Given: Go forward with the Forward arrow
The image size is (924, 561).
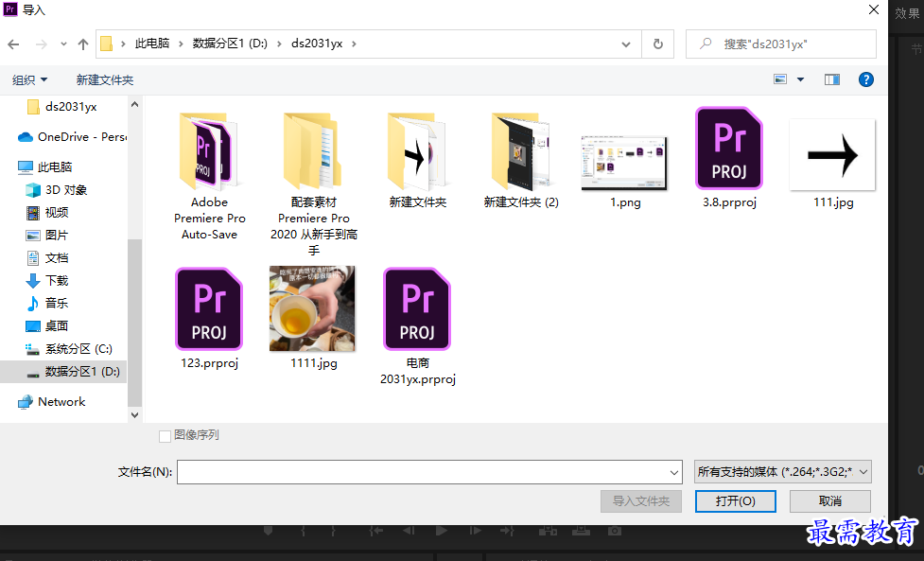Looking at the screenshot, I should tap(41, 44).
